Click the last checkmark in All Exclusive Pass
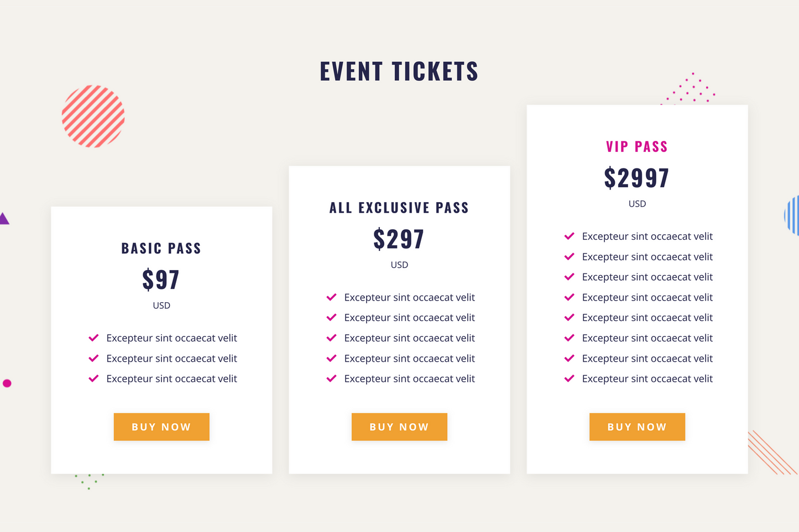Viewport: 799px width, 532px height. tap(331, 378)
